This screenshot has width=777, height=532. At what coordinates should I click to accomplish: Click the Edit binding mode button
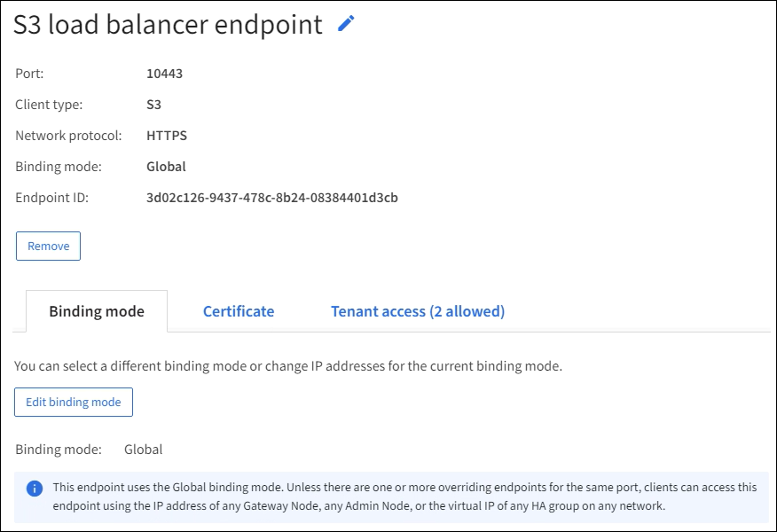[74, 402]
